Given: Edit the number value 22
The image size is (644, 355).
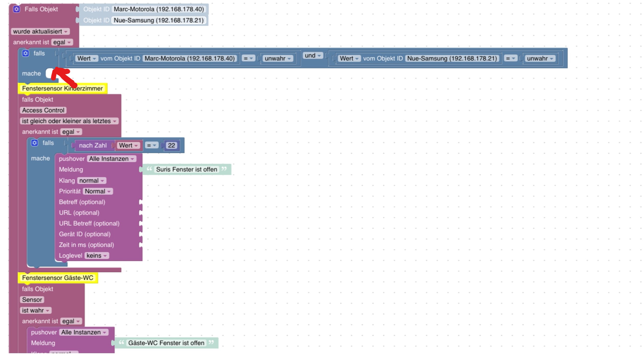Looking at the screenshot, I should coord(171,146).
